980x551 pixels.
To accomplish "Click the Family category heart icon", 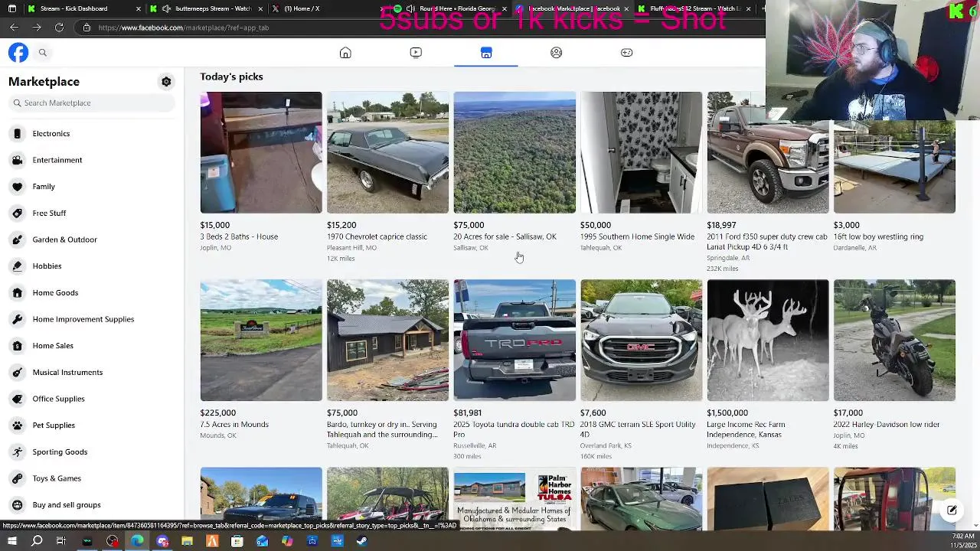I will coord(17,187).
